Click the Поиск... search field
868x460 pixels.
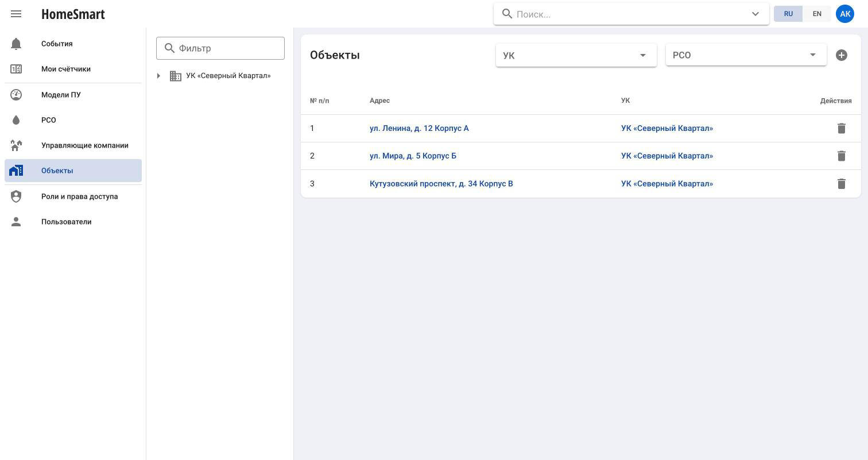point(631,14)
